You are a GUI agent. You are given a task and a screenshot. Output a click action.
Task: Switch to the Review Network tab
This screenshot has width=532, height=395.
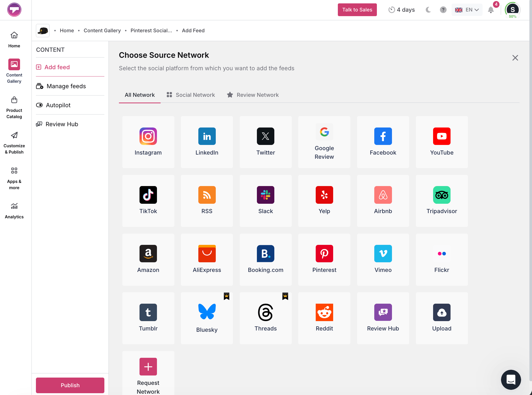pos(253,95)
